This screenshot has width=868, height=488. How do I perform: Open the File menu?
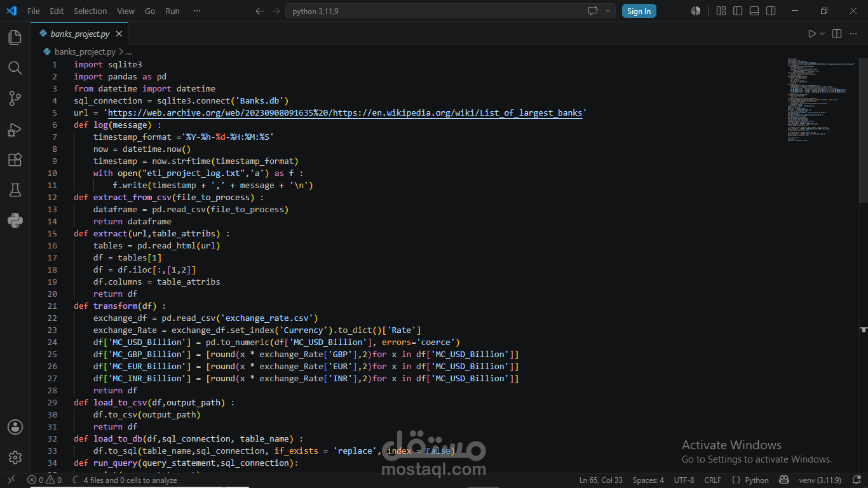pyautogui.click(x=34, y=11)
